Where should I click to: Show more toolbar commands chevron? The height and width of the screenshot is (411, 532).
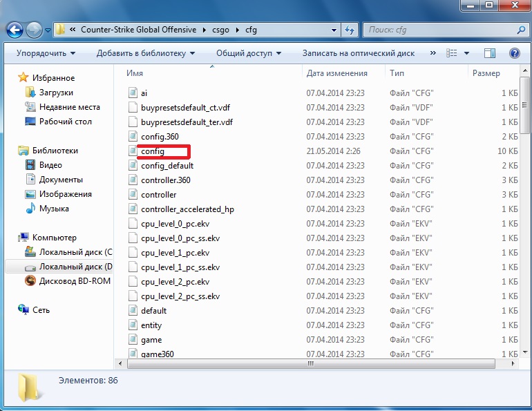(433, 53)
